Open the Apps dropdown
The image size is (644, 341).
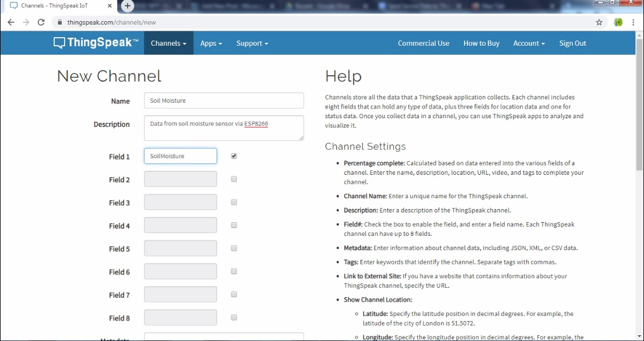pyautogui.click(x=211, y=43)
